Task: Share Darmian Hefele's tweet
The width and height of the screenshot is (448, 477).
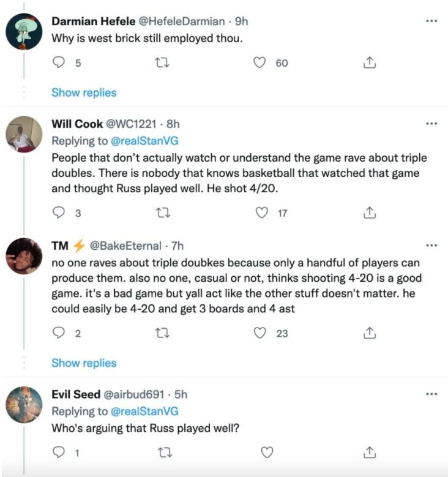Action: coord(369,62)
